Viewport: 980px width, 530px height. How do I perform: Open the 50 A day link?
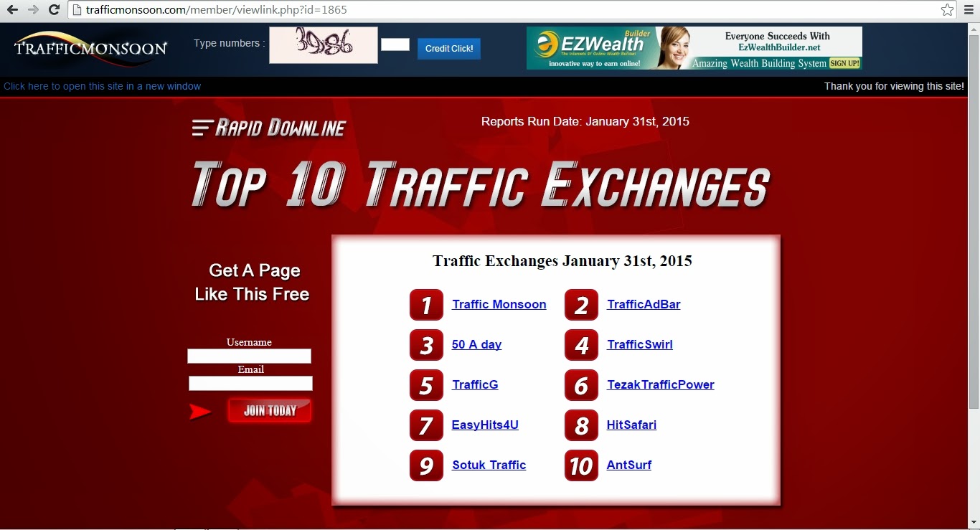coord(476,345)
